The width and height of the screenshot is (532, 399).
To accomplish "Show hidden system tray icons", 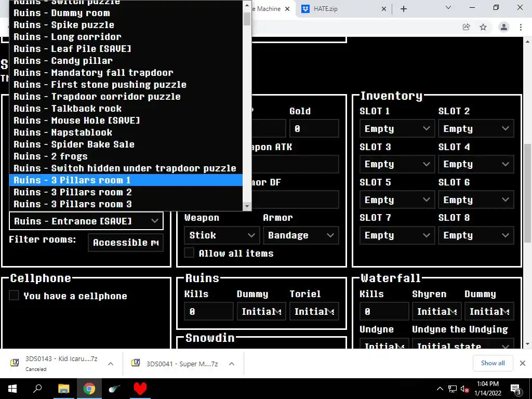I will [x=440, y=389].
